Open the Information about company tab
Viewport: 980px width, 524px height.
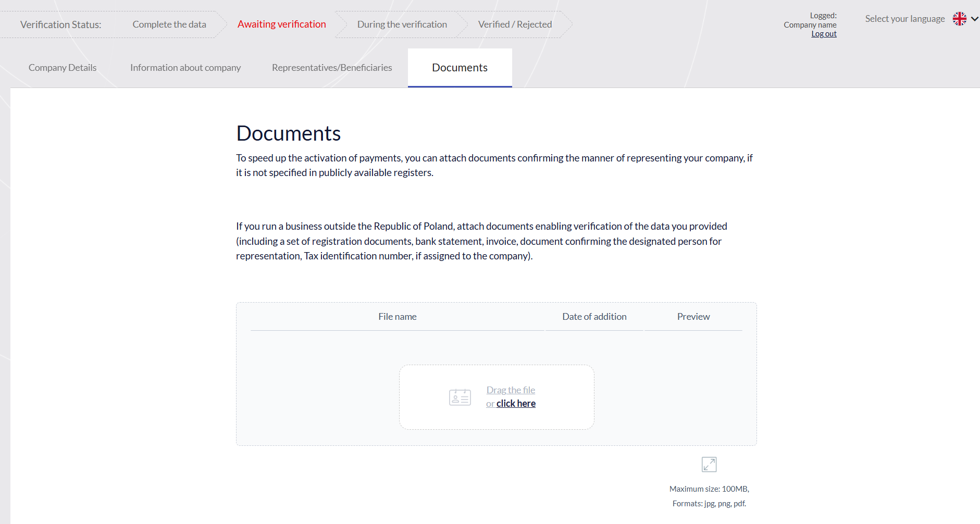[185, 68]
